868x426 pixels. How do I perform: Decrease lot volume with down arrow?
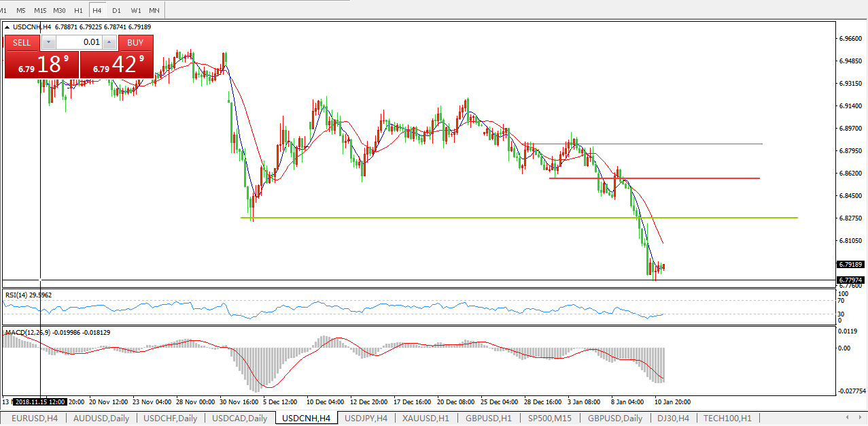pyautogui.click(x=48, y=42)
